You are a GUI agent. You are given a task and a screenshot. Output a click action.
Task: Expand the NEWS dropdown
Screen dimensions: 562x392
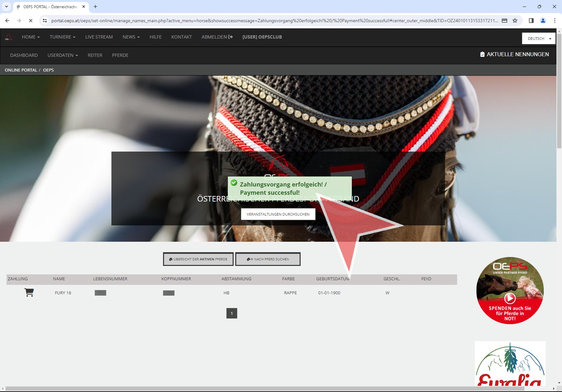click(x=131, y=37)
